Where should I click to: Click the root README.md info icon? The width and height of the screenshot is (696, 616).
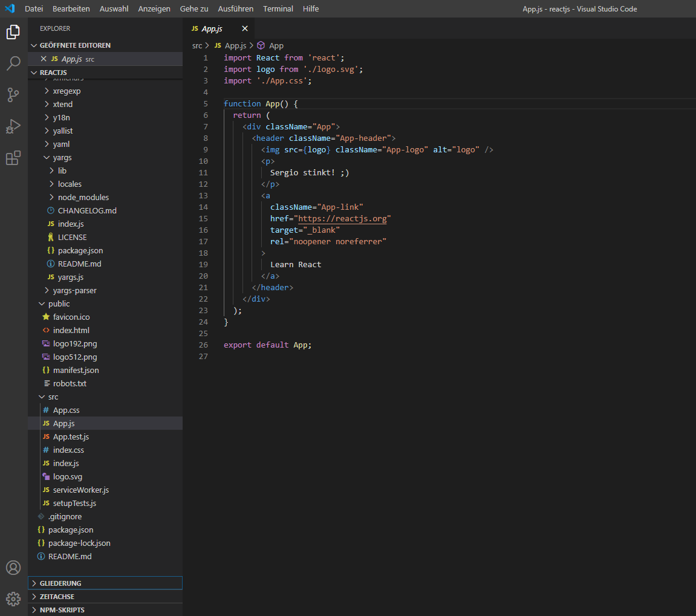pyautogui.click(x=41, y=557)
